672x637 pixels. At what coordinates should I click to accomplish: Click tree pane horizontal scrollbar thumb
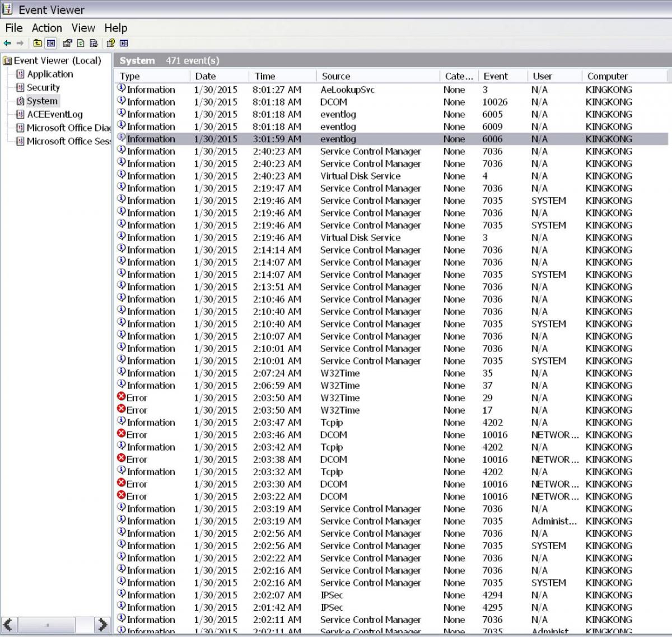(x=46, y=624)
